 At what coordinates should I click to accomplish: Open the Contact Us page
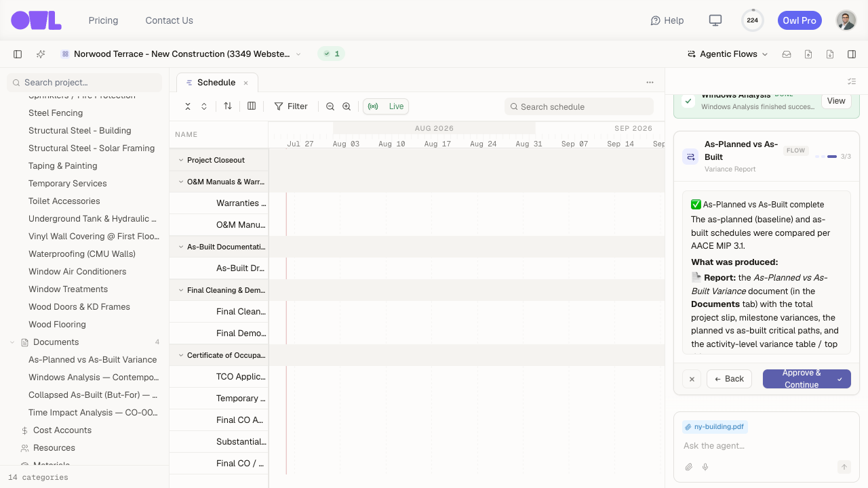(169, 20)
